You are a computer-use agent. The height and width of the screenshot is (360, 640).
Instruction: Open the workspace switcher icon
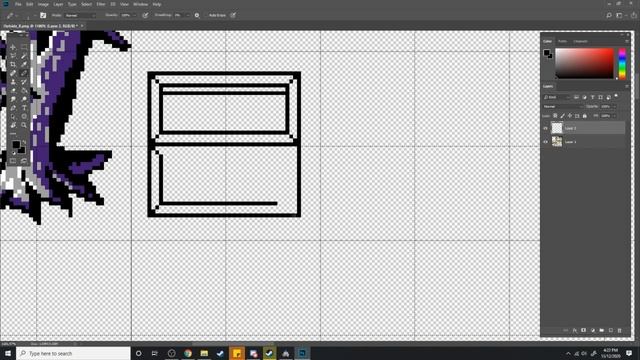coord(619,15)
